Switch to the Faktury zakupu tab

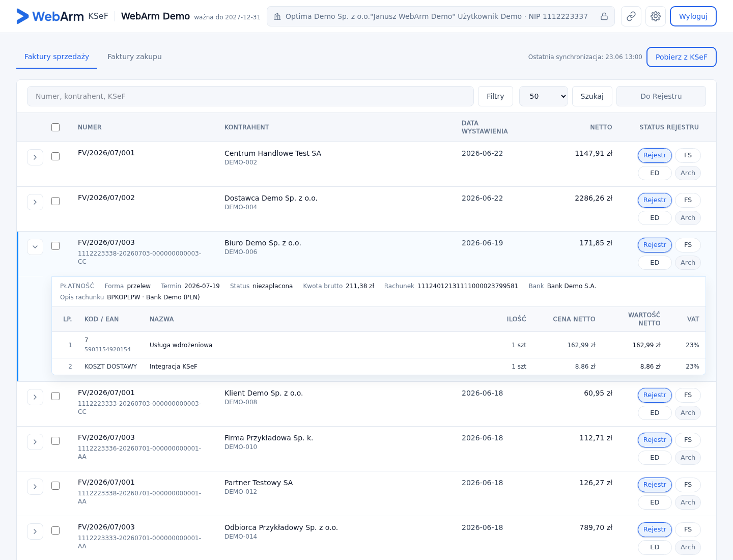pos(134,57)
